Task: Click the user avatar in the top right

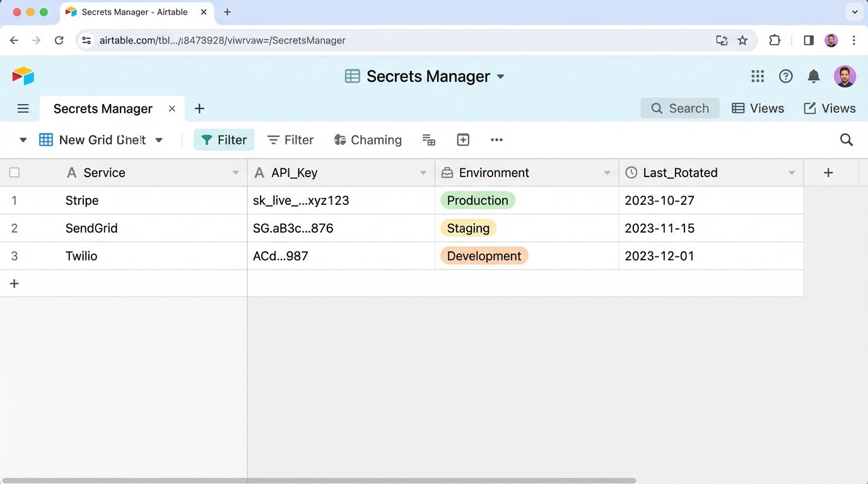Action: [845, 76]
